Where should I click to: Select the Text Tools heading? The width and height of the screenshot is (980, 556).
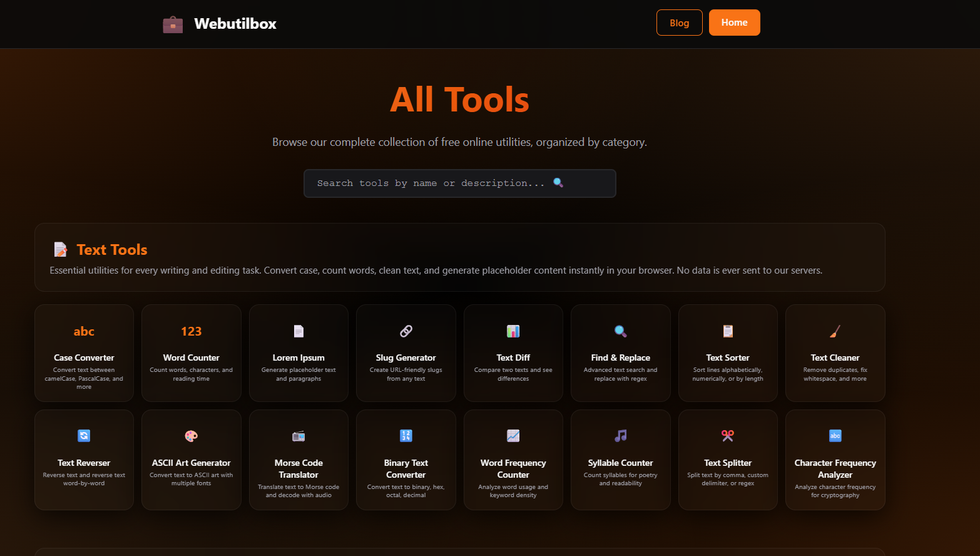(x=112, y=250)
